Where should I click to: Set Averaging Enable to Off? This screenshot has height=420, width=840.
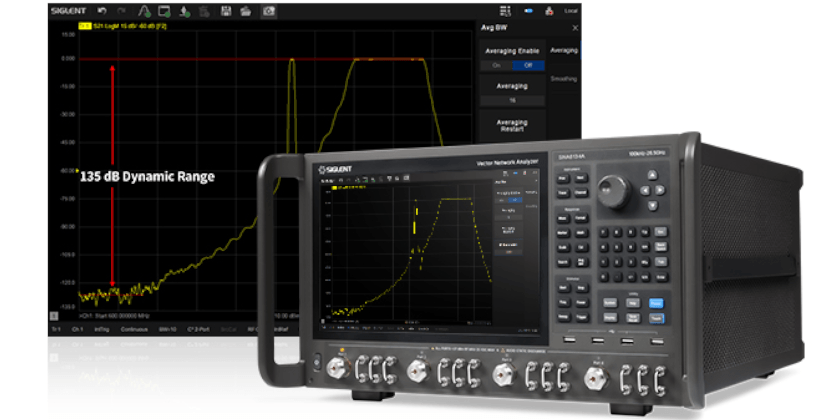coord(527,65)
